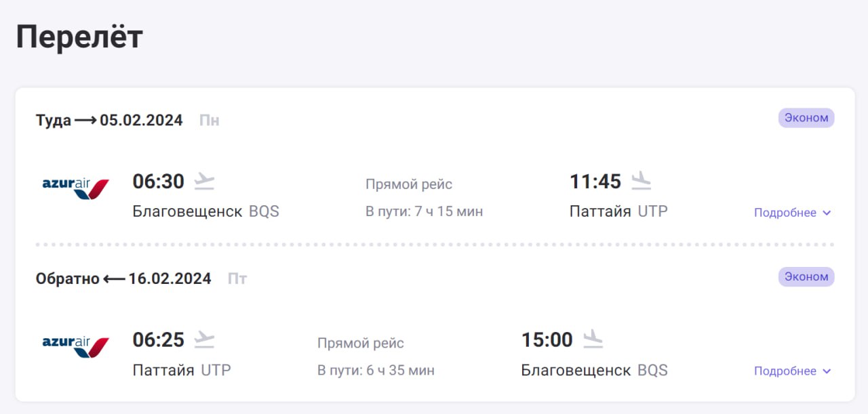The height and width of the screenshot is (414, 868).
Task: Click the Перелёт heading
Action: 79,37
